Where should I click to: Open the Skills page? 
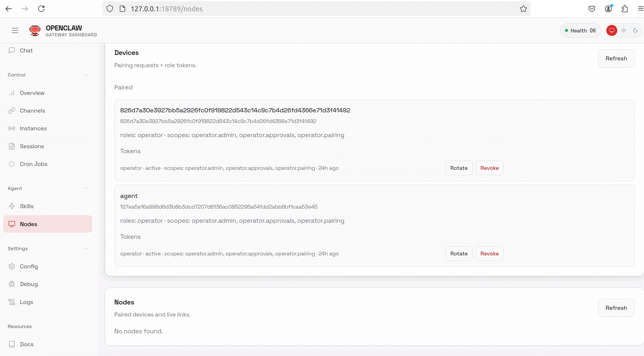click(27, 206)
